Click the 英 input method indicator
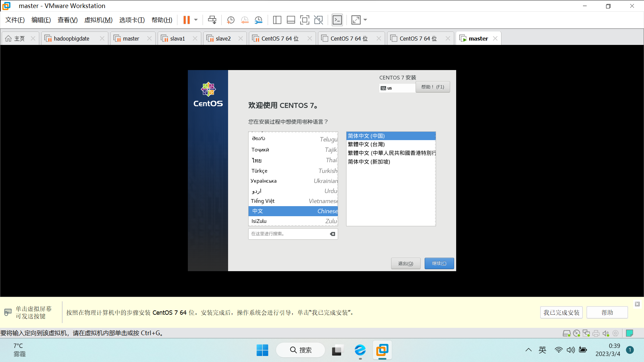 tap(542, 350)
